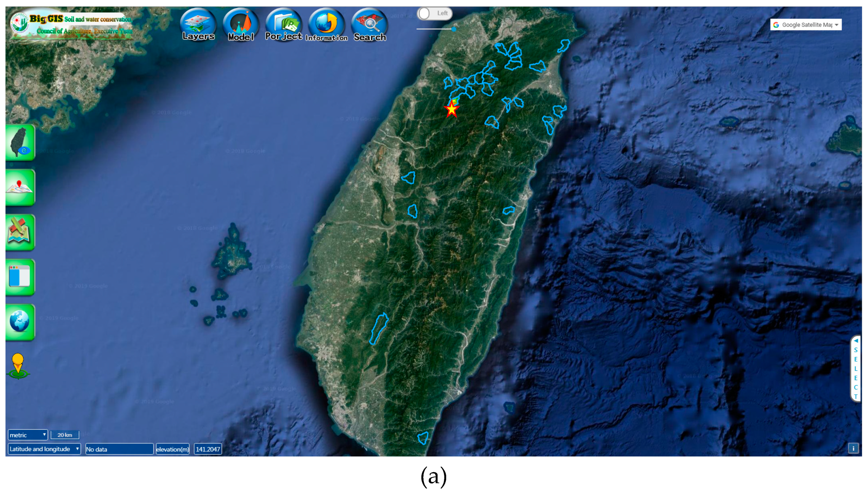Toggle the Taiwan overview eye button
Screen dimensions: 868x492
click(20, 142)
